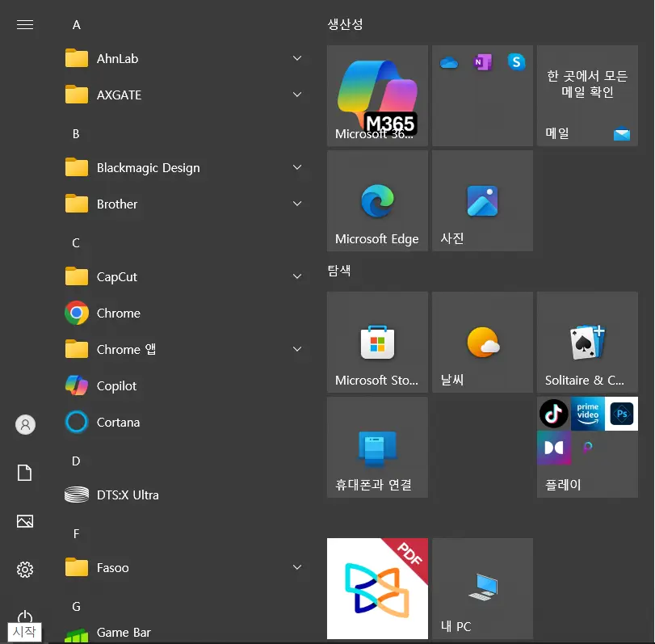Open the Documents icon in the sidebar
The width and height of the screenshot is (655, 644).
pos(25,472)
